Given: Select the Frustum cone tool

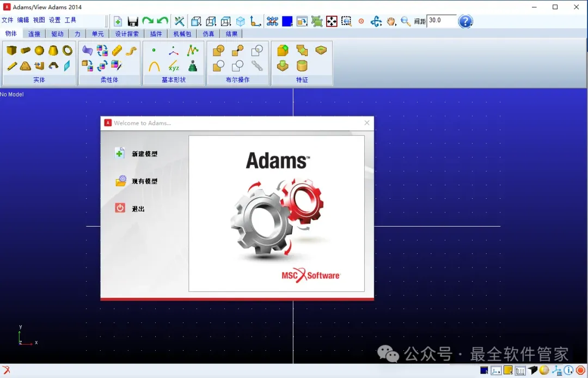Looking at the screenshot, I should 53,50.
